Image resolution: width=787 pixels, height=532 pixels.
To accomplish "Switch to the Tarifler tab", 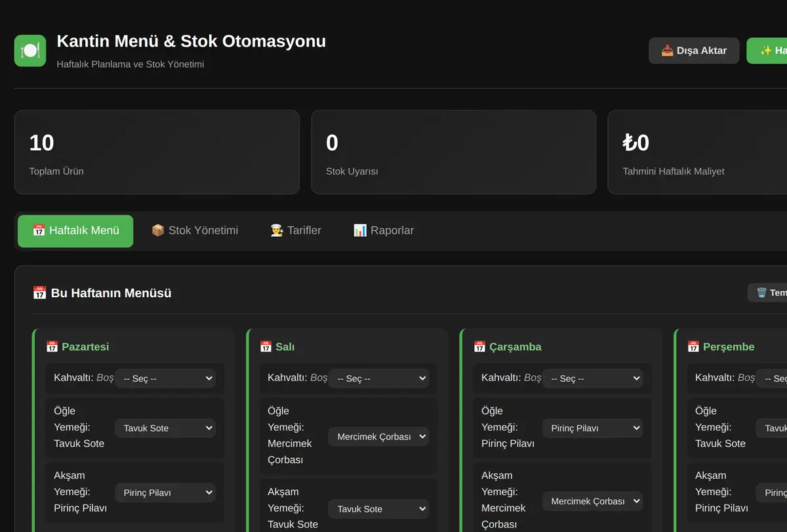I will [x=296, y=231].
